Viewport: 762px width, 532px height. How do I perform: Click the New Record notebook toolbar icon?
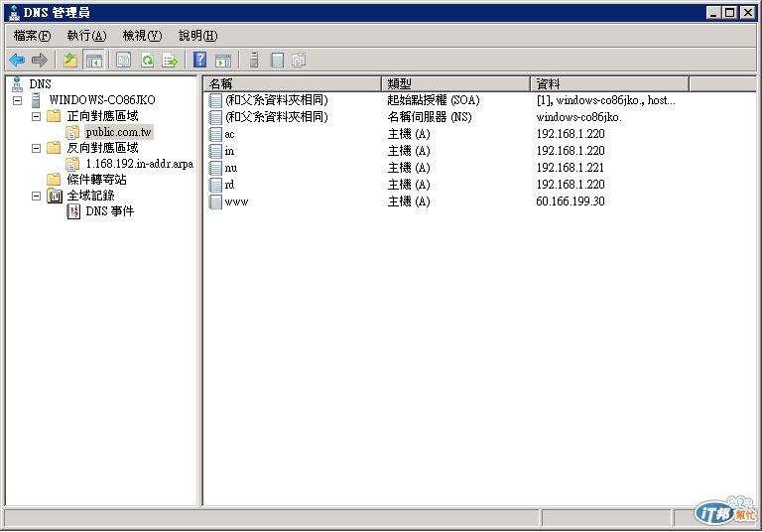[277, 60]
